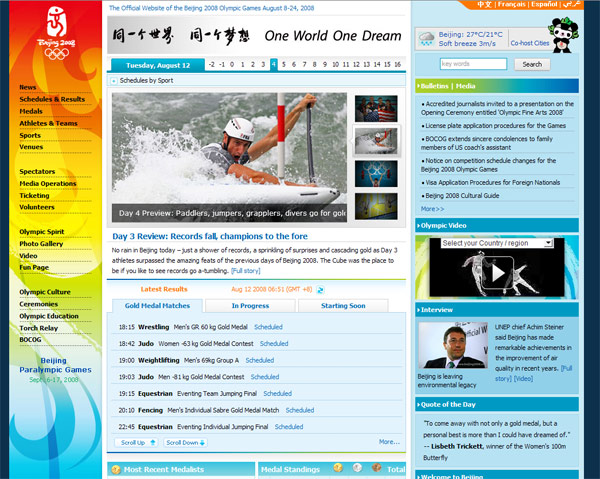The width and height of the screenshot is (600, 479).
Task: Open Media Operations in the sidebar
Action: pos(48,184)
